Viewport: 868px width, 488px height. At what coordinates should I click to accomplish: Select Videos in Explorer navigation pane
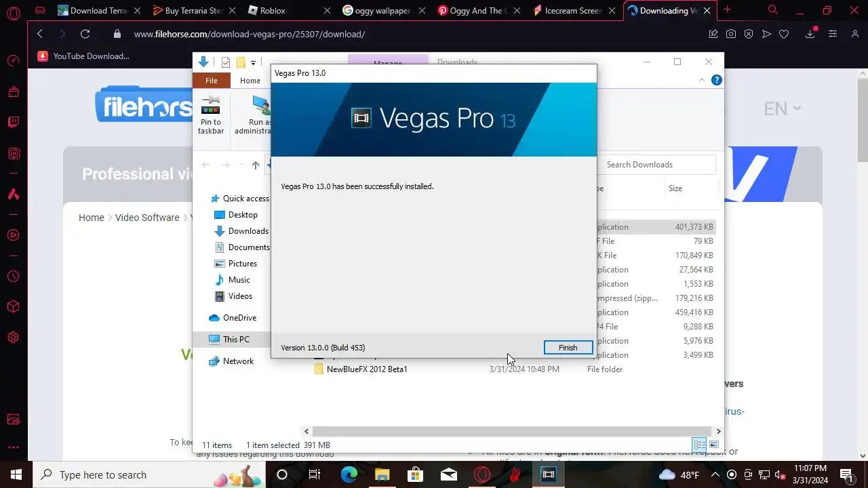tap(234, 296)
